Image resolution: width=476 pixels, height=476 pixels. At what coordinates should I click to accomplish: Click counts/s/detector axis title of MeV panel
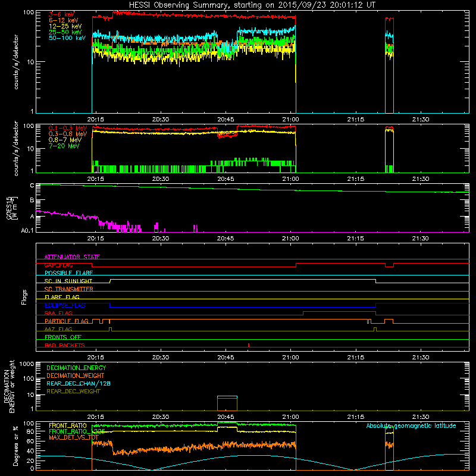(x=16, y=148)
